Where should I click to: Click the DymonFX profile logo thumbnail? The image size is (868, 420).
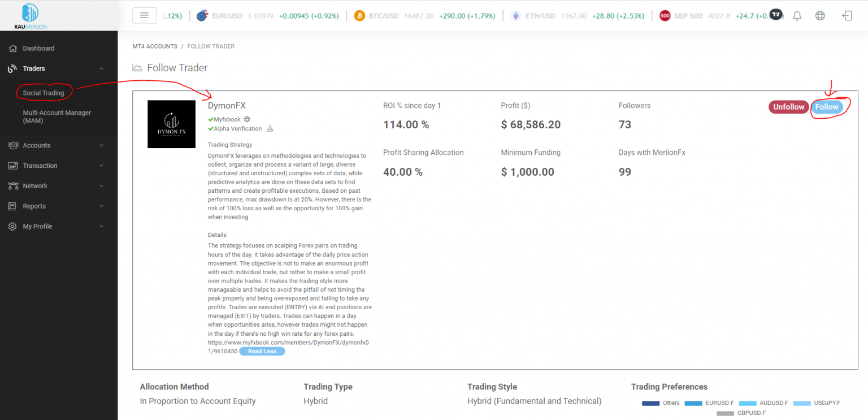pos(171,124)
